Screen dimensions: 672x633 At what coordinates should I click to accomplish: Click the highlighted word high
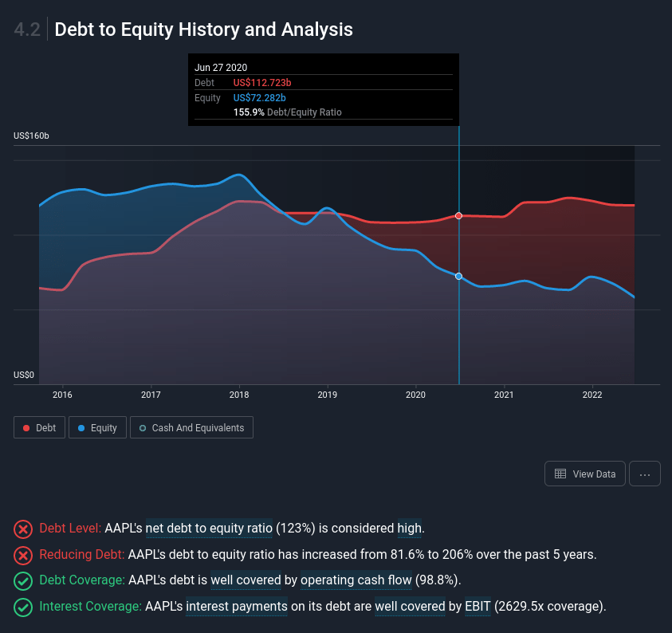[409, 529]
